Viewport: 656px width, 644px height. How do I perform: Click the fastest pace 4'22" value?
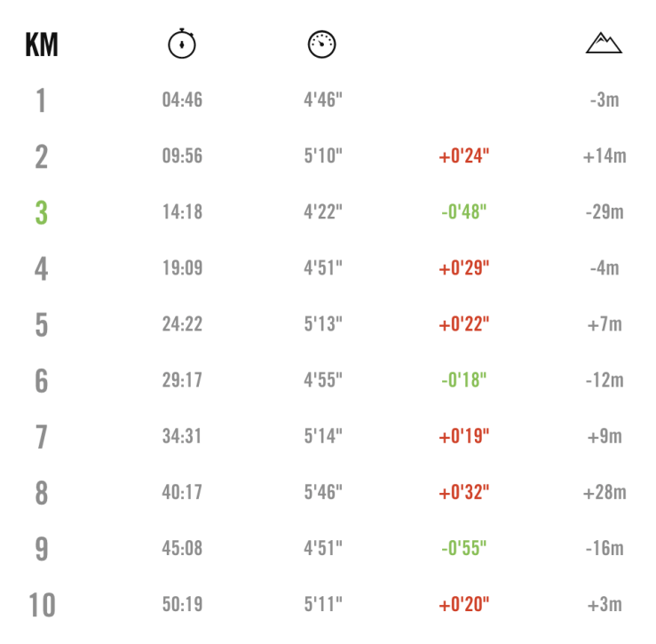click(323, 212)
